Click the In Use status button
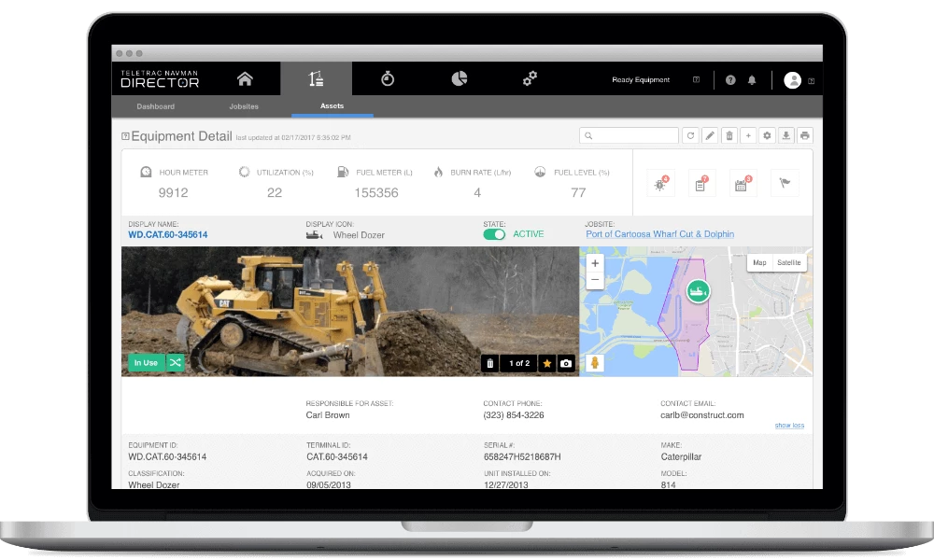Image resolution: width=934 pixels, height=560 pixels. pyautogui.click(x=146, y=362)
